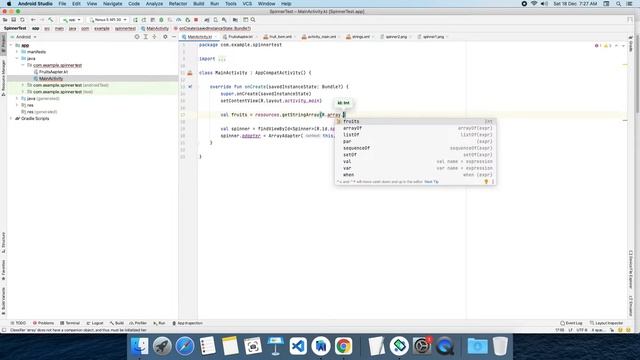Click the Stop button in toolbar
This screenshot has height=360, width=640.
(x=196, y=20)
